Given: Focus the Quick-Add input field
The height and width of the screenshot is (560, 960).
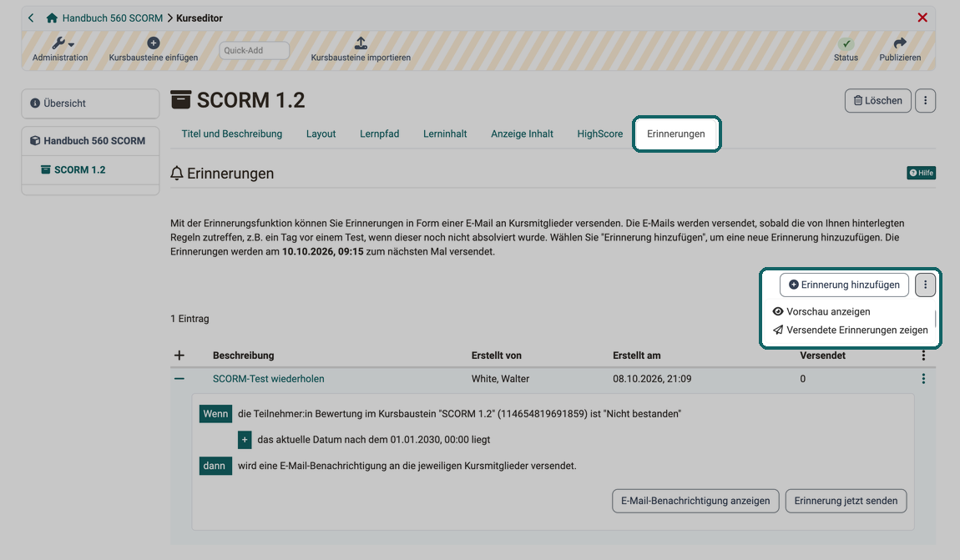Looking at the screenshot, I should click(254, 50).
